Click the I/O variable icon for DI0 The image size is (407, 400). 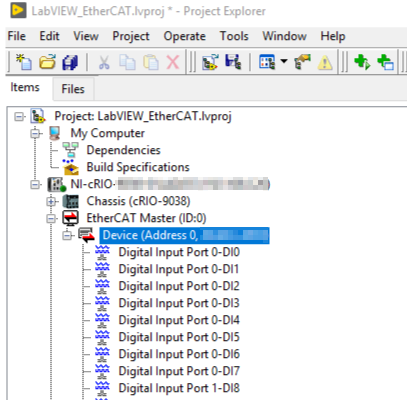coord(102,252)
